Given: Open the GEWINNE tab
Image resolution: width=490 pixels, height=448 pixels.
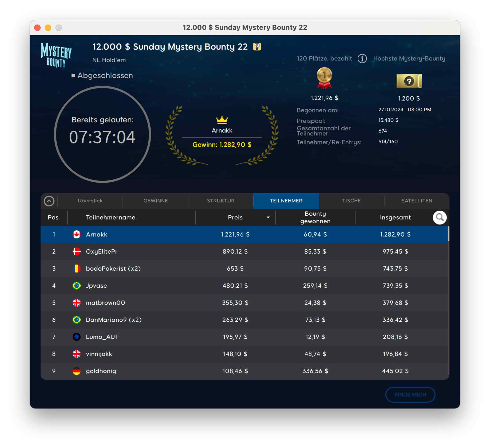Looking at the screenshot, I should (x=156, y=201).
